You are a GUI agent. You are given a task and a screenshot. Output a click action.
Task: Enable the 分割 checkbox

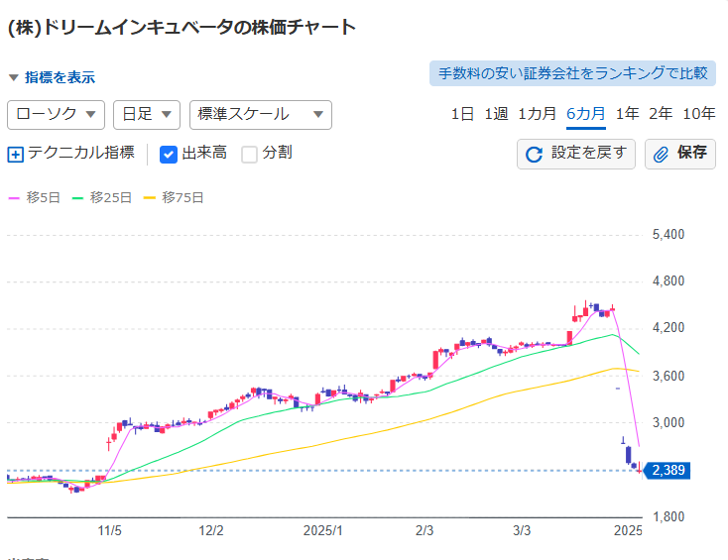point(249,154)
